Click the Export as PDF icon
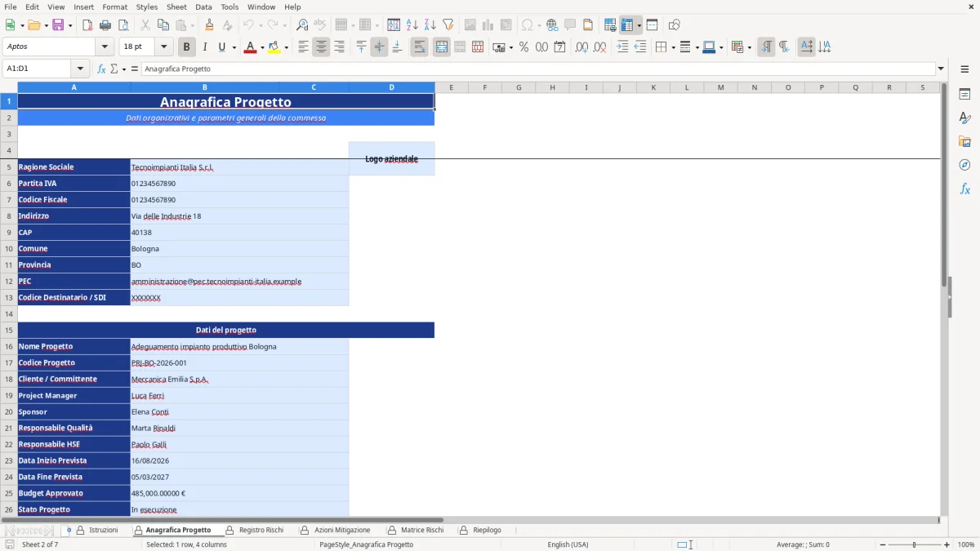Screen dimensions: 980x551 coord(87,25)
